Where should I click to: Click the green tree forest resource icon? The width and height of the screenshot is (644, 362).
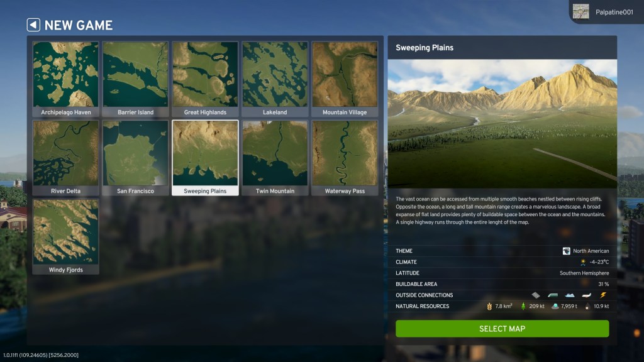pos(523,306)
